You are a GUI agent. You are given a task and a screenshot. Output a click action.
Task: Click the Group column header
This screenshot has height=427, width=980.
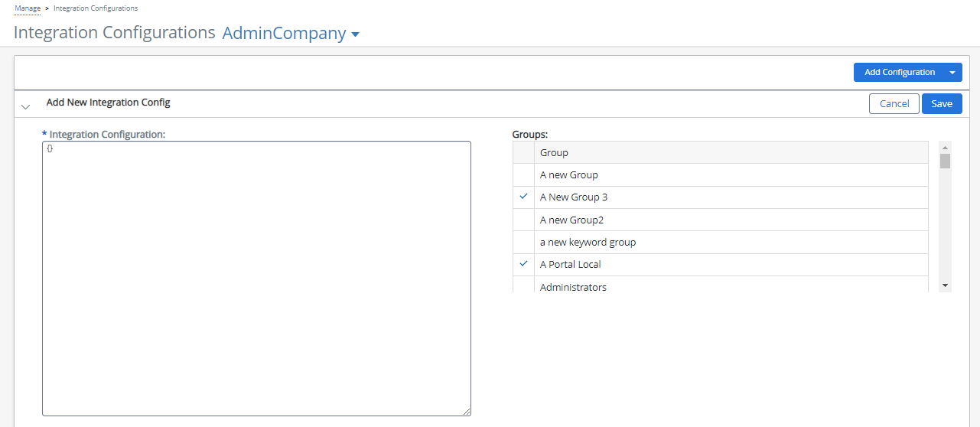[554, 152]
